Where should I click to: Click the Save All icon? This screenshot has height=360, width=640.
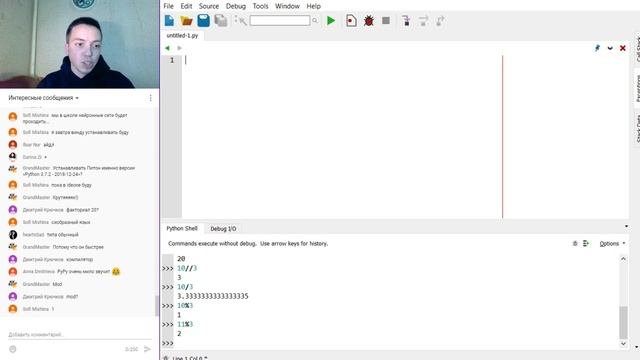(x=221, y=20)
